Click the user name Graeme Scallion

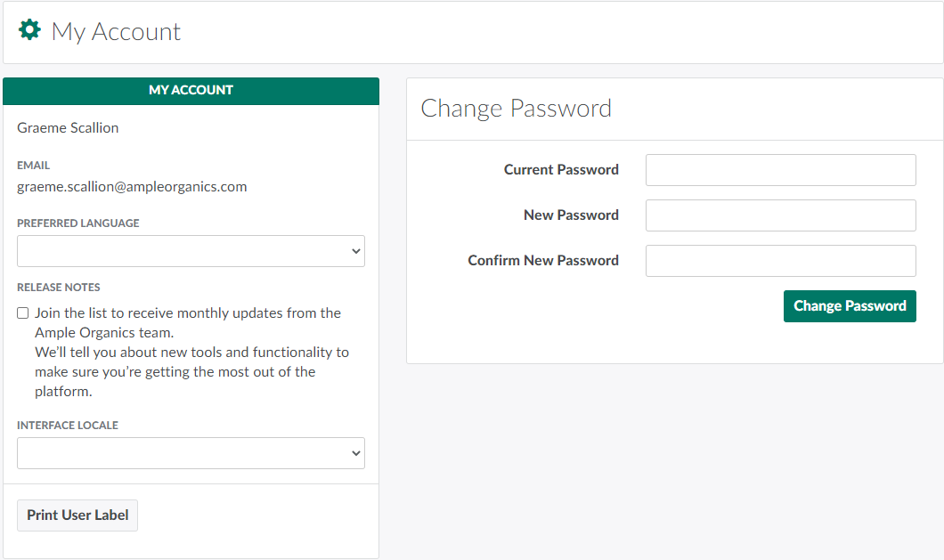pyautogui.click(x=68, y=128)
